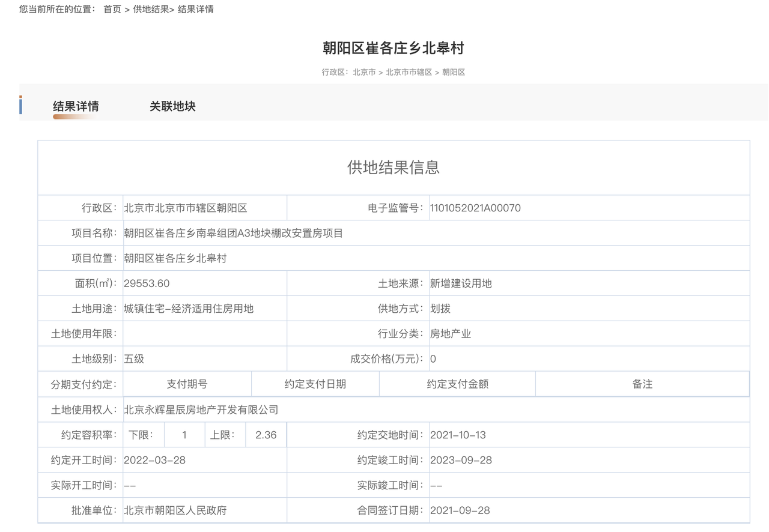
Task: Click the 约定支付金额 column header
Action: (458, 384)
